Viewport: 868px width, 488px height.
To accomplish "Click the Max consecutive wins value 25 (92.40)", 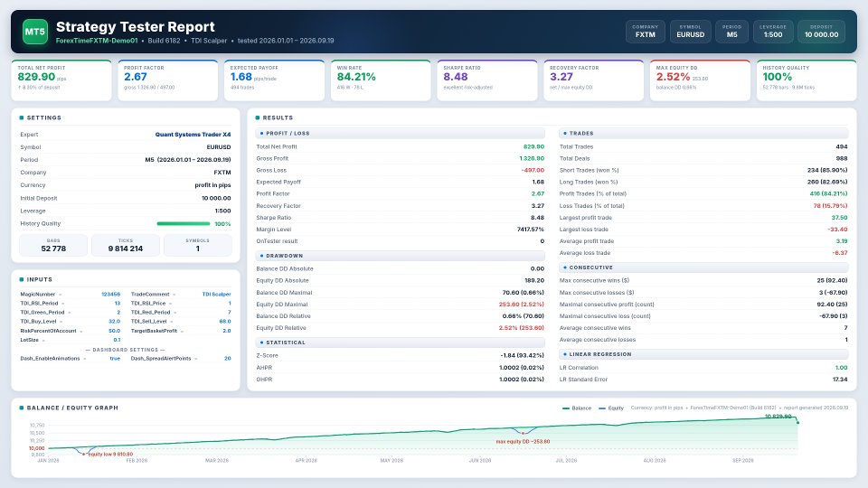I will (x=832, y=280).
